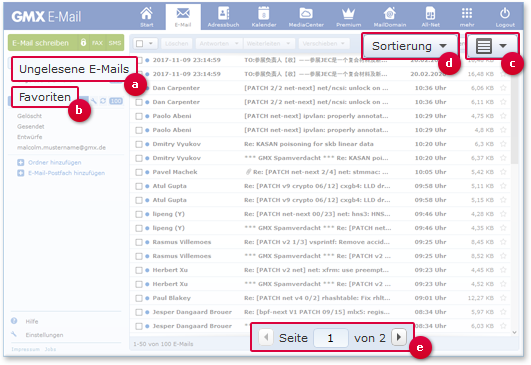
Task: Open the Entwürfe folder
Action: 30,137
